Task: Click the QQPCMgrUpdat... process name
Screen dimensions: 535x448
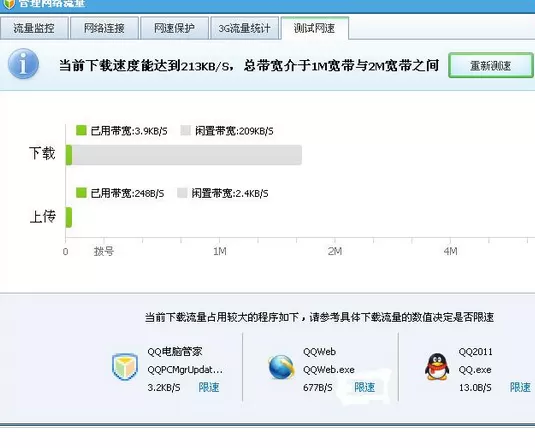Action: click(185, 370)
